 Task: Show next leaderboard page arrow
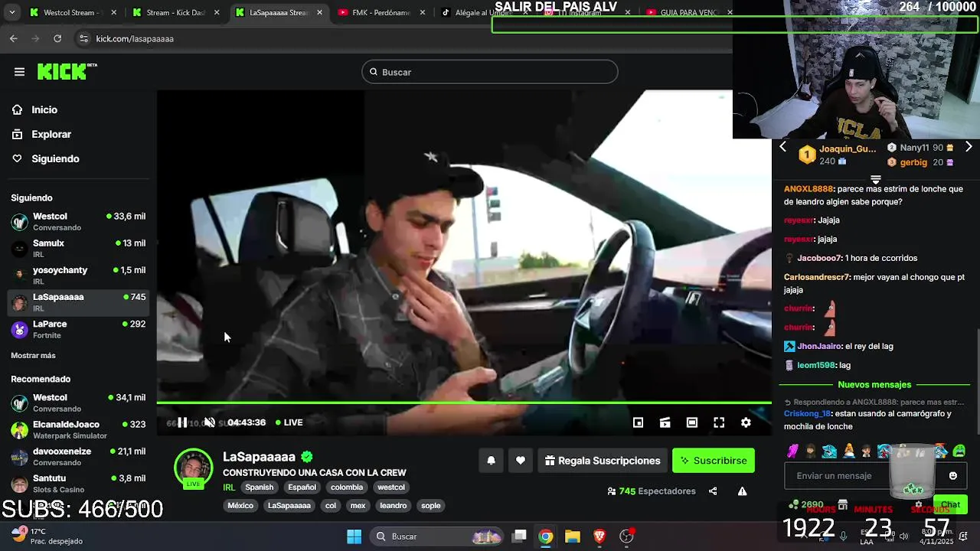(x=969, y=147)
